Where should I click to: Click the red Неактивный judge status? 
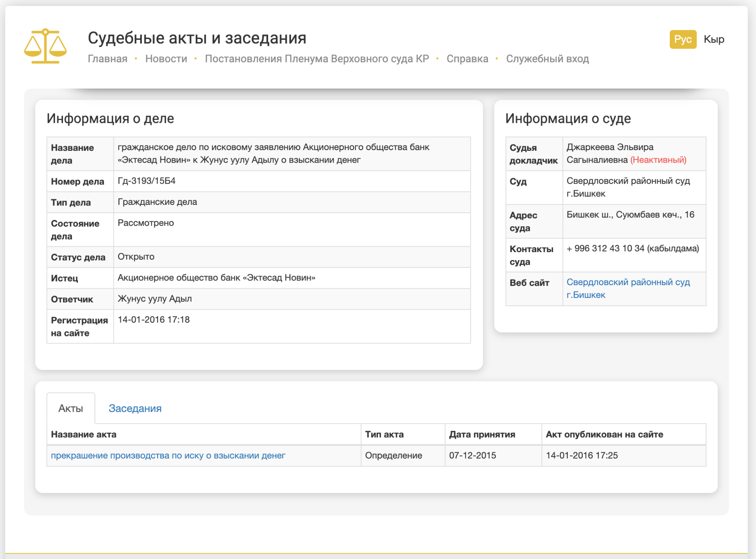[658, 160]
